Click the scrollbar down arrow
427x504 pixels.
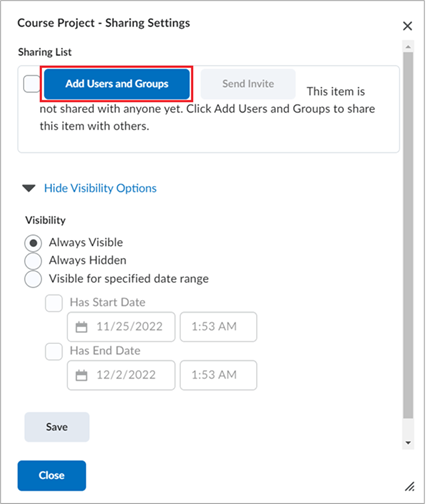click(x=408, y=443)
